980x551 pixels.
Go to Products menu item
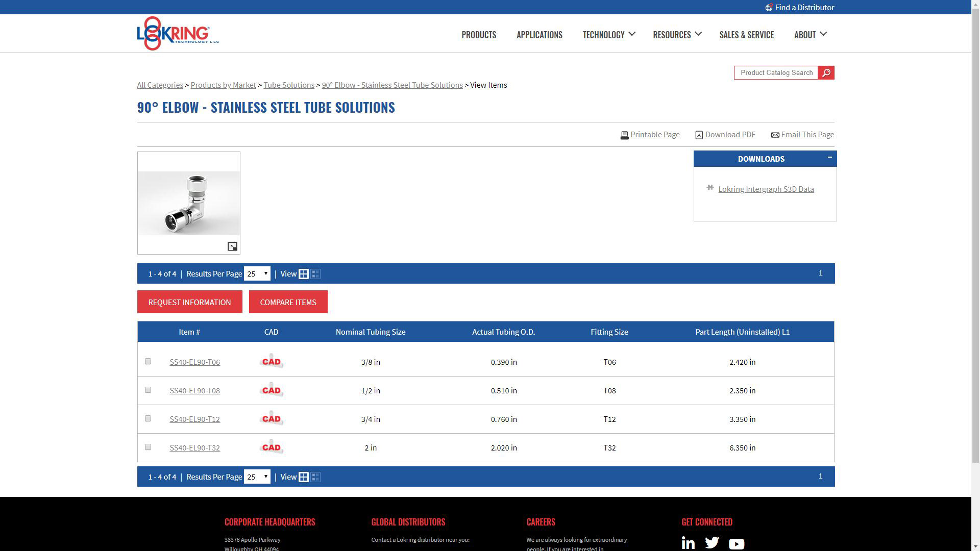tap(478, 35)
